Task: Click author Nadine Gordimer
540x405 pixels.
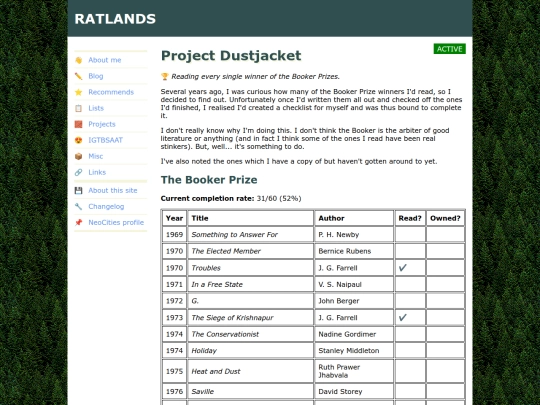Action: click(347, 334)
